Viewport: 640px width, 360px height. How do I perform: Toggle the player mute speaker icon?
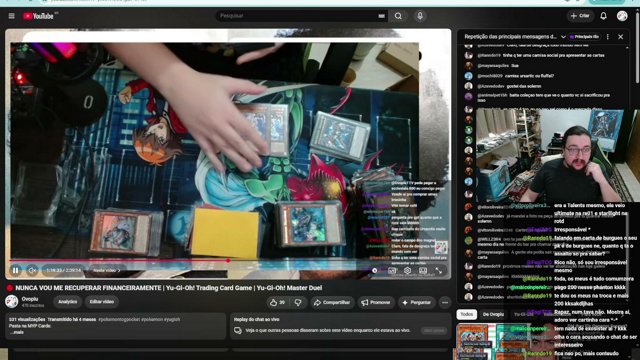(32, 270)
